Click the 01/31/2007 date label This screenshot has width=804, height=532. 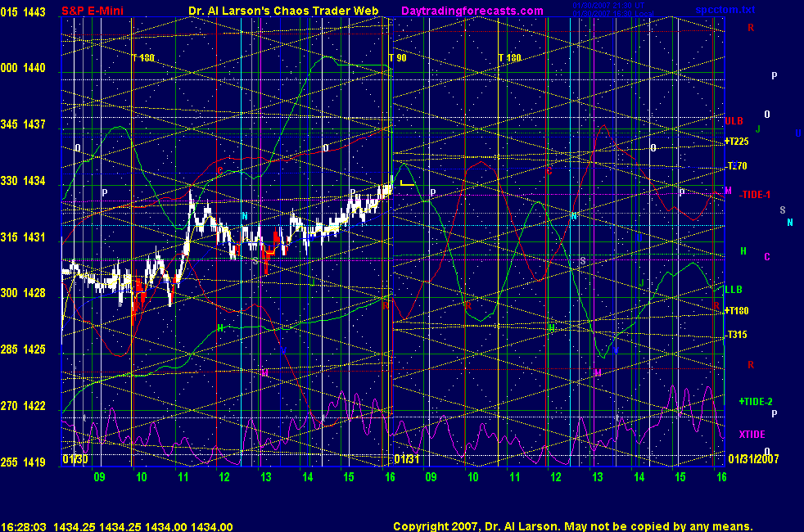pyautogui.click(x=753, y=458)
